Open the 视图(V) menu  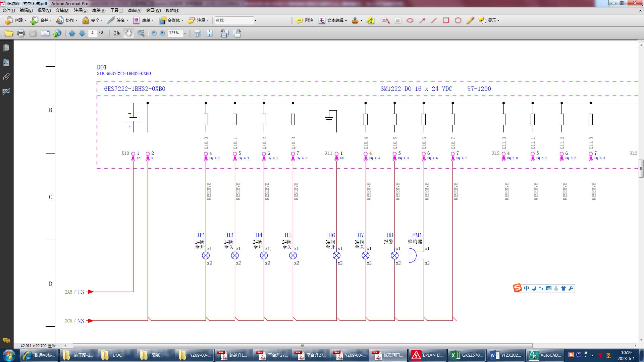(x=44, y=10)
